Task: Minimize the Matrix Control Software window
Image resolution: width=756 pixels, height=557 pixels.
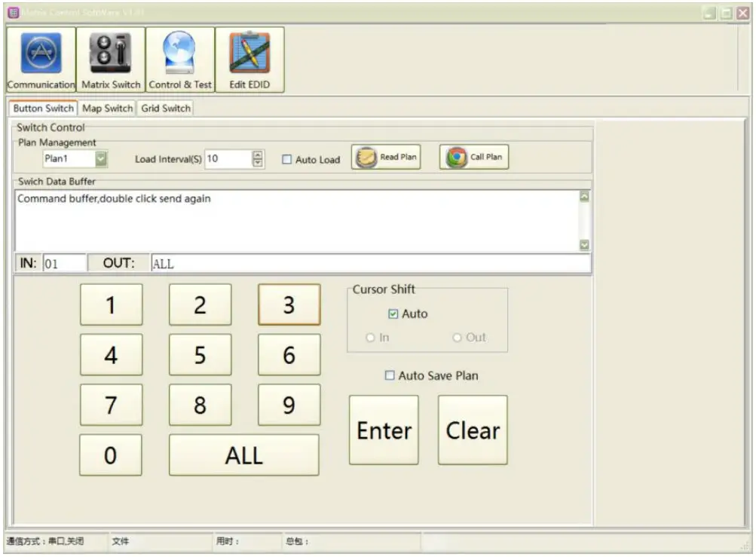Action: pyautogui.click(x=710, y=13)
